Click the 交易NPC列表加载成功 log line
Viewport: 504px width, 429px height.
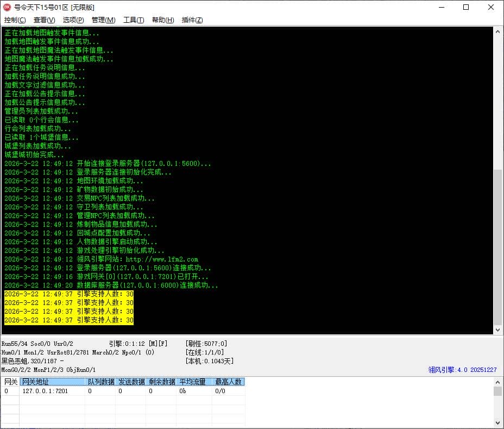tap(79, 198)
